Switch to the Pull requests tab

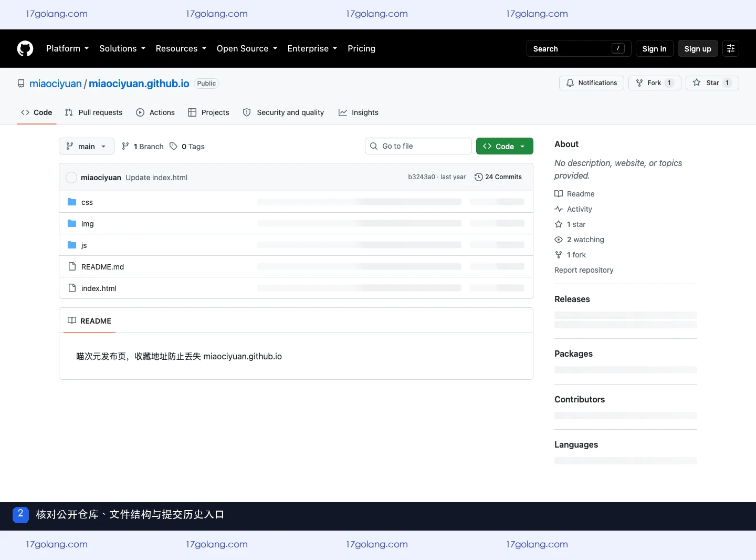[x=93, y=112]
